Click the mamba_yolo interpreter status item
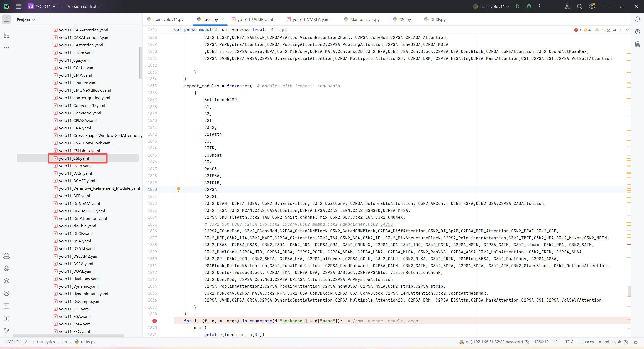644x349 pixels. coord(613,342)
